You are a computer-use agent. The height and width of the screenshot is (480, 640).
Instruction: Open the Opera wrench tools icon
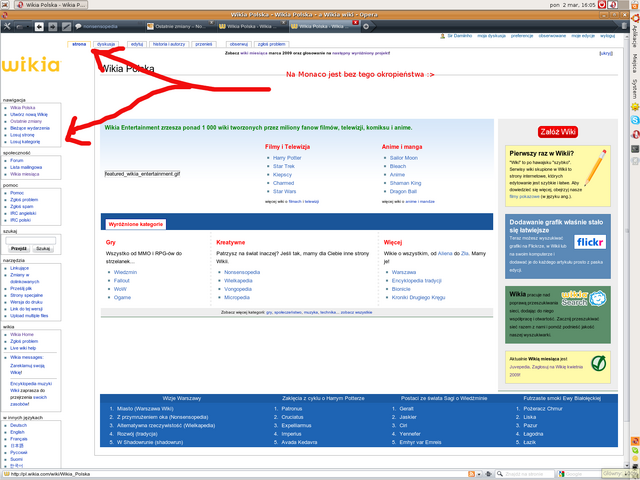click(7, 27)
